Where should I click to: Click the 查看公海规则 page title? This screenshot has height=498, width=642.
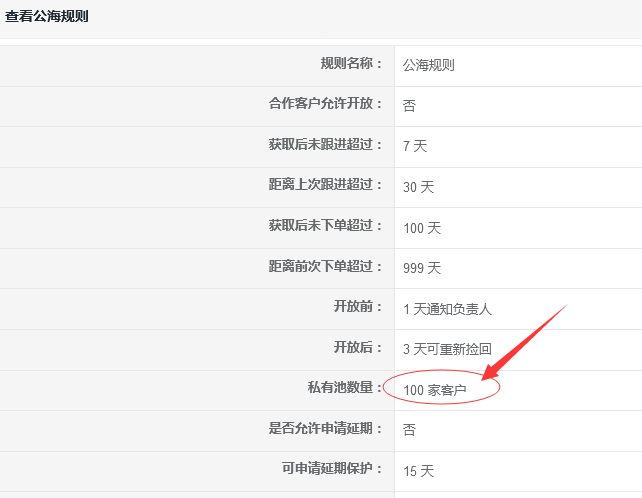47,16
